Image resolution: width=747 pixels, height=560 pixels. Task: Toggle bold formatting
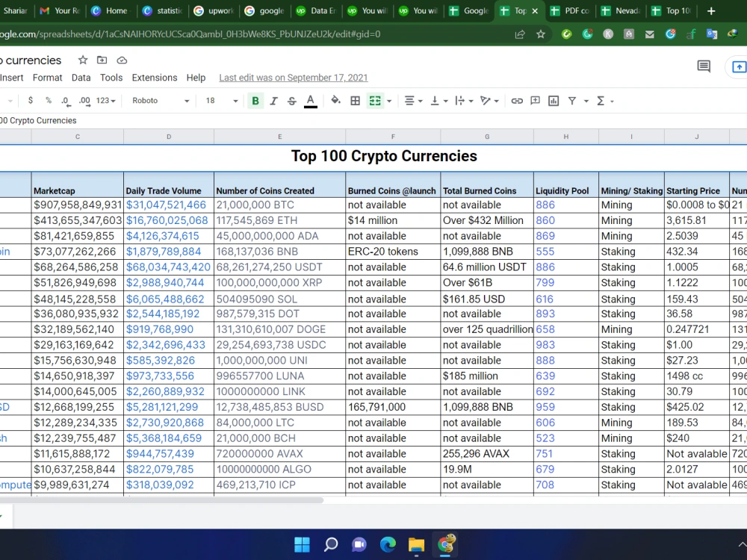255,101
